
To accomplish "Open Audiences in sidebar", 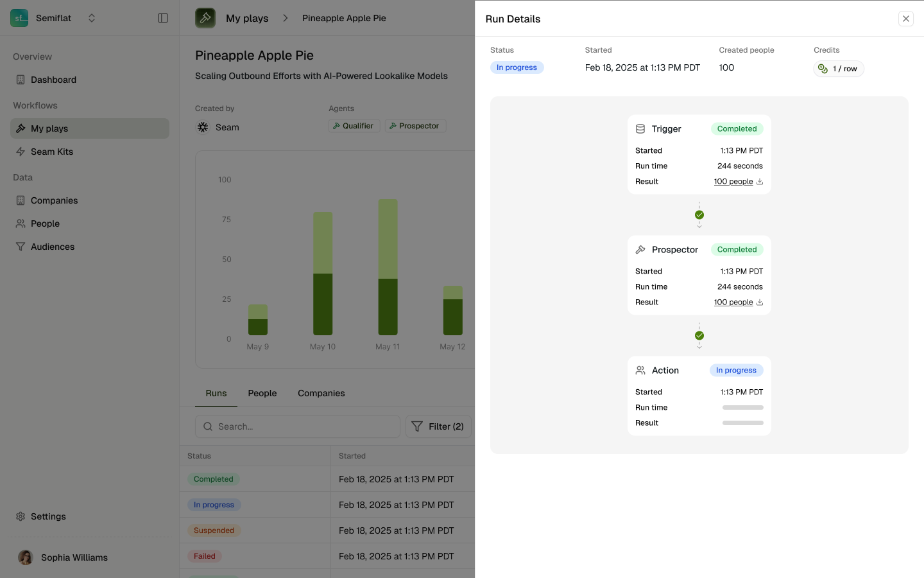I will point(53,247).
